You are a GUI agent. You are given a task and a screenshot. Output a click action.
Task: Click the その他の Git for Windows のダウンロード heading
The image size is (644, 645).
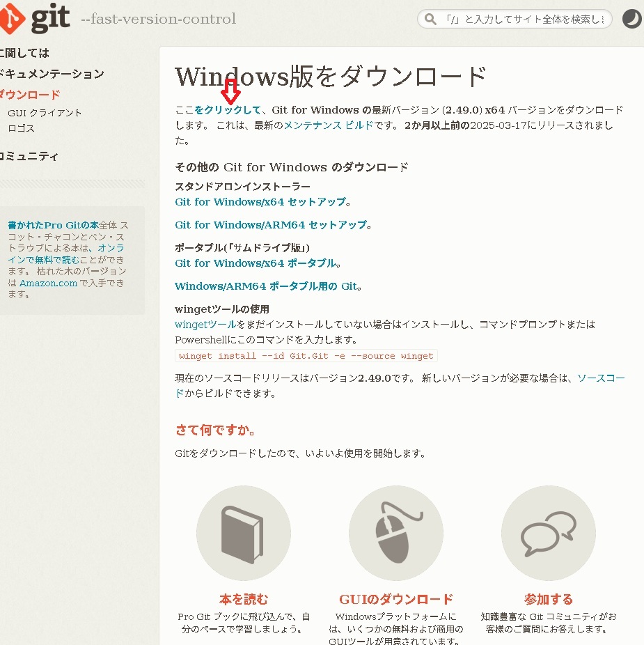pos(292,167)
